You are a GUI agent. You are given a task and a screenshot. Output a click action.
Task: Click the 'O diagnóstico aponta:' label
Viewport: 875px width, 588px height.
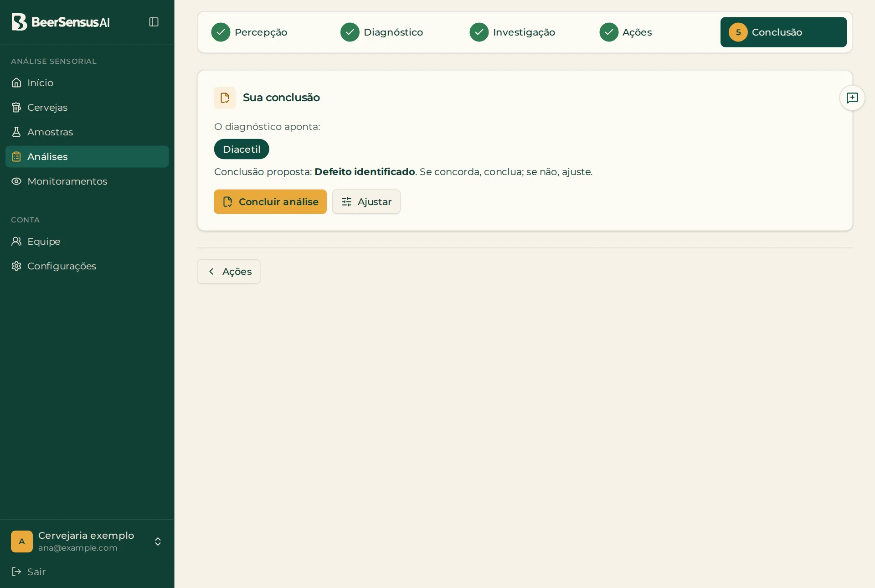pyautogui.click(x=267, y=127)
